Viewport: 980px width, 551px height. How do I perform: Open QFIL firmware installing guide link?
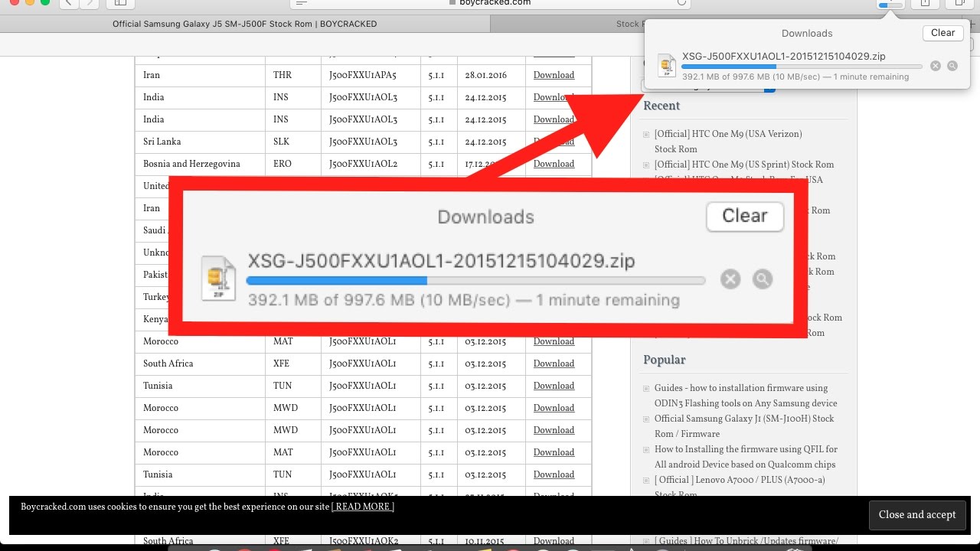coord(746,457)
